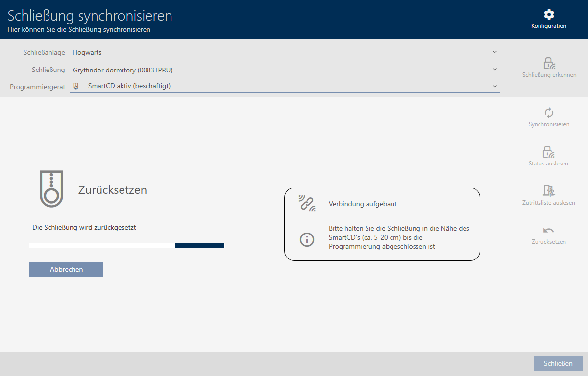The image size is (588, 376).
Task: Click the Synchronisieren circular arrows icon
Action: coord(549,113)
